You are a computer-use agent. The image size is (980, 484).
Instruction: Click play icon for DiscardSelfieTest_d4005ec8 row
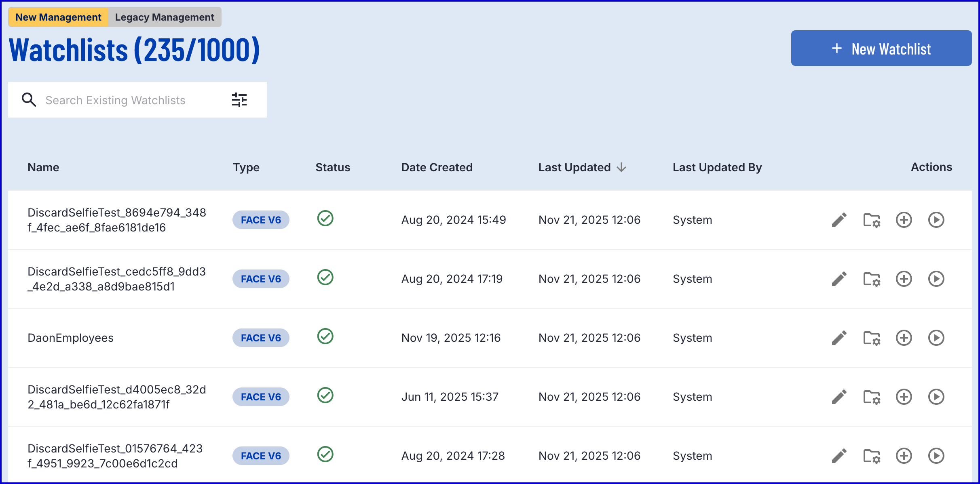(936, 397)
